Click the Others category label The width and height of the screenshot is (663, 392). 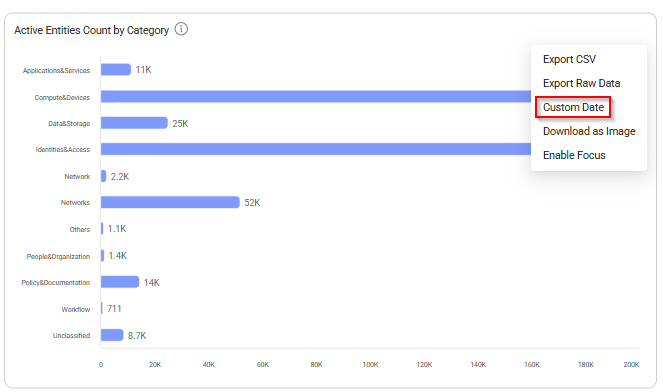pos(80,230)
